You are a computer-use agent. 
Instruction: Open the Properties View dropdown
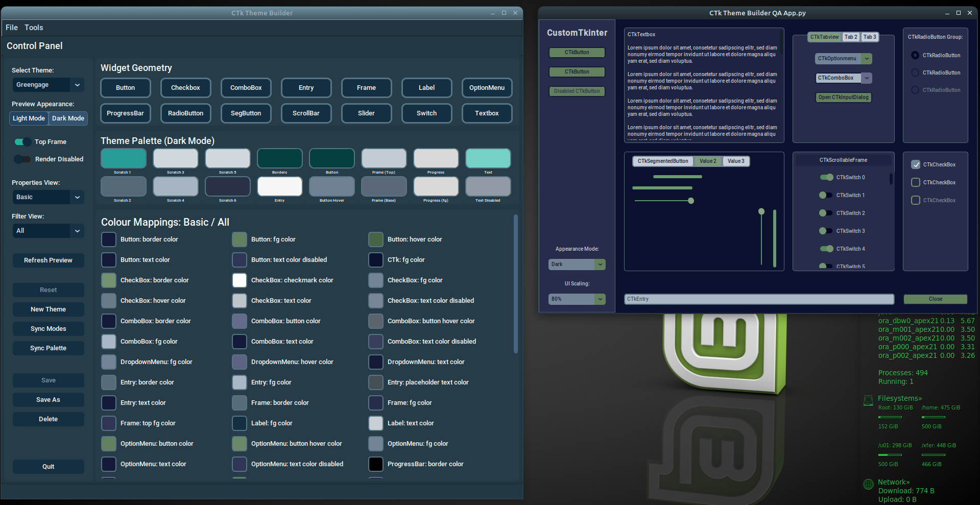pyautogui.click(x=48, y=197)
